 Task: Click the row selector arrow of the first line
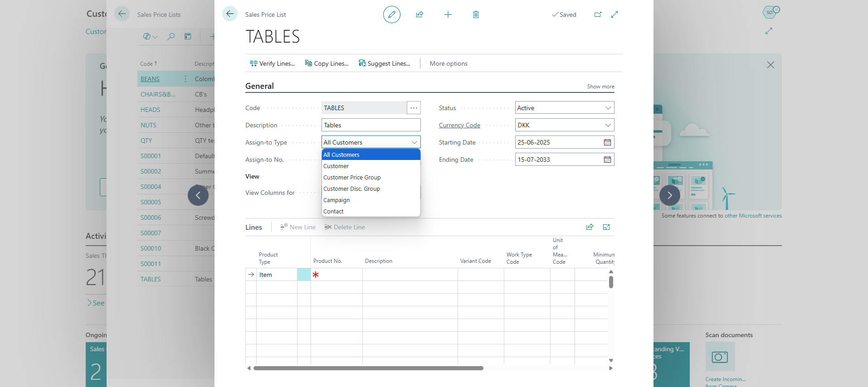pyautogui.click(x=251, y=275)
